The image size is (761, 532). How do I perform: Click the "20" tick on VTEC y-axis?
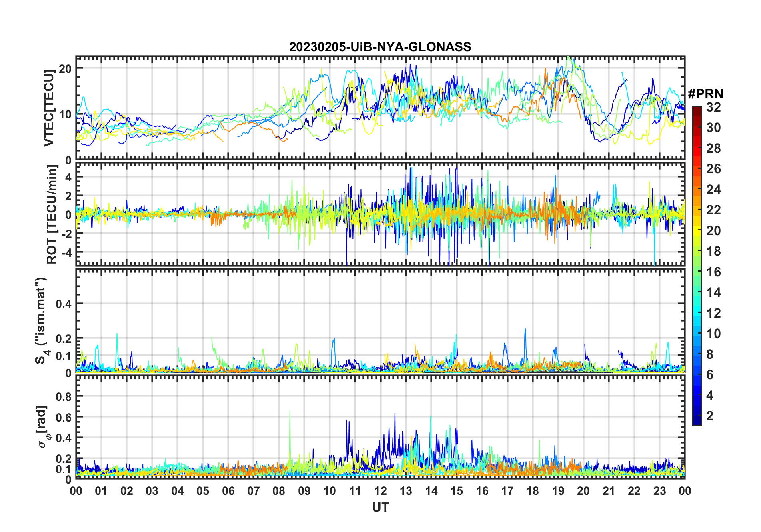click(65, 68)
